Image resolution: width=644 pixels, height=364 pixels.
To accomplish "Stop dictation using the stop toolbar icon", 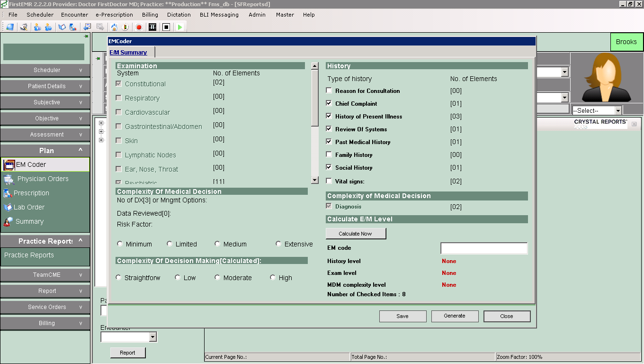I will click(x=166, y=27).
